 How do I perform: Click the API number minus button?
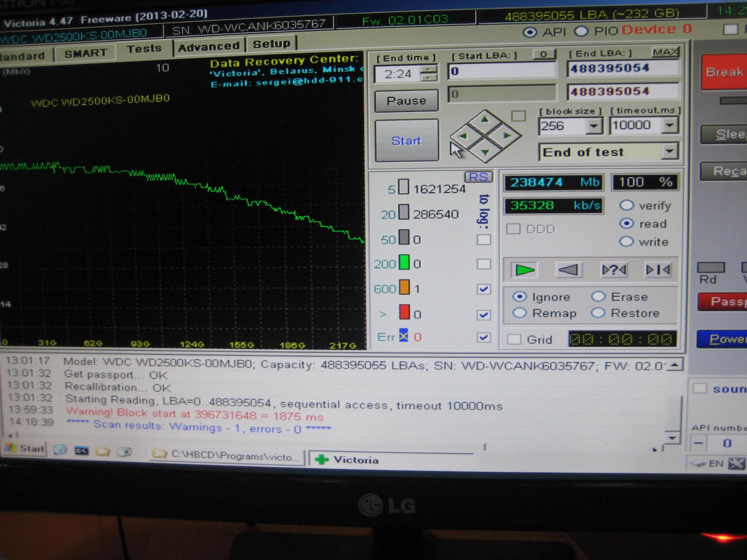[x=698, y=442]
